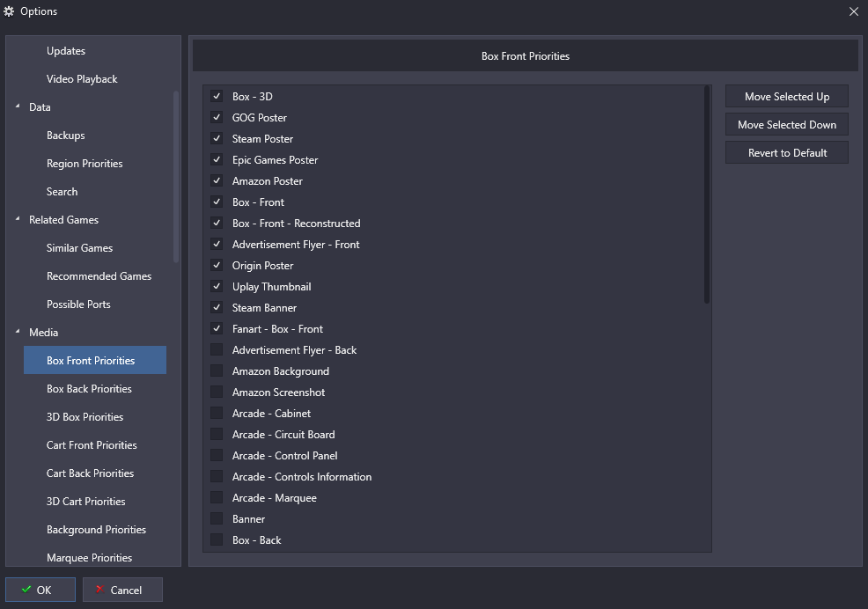Screen dimensions: 868x609
Task: Collapse the Related Games tree section
Action: [x=18, y=219]
